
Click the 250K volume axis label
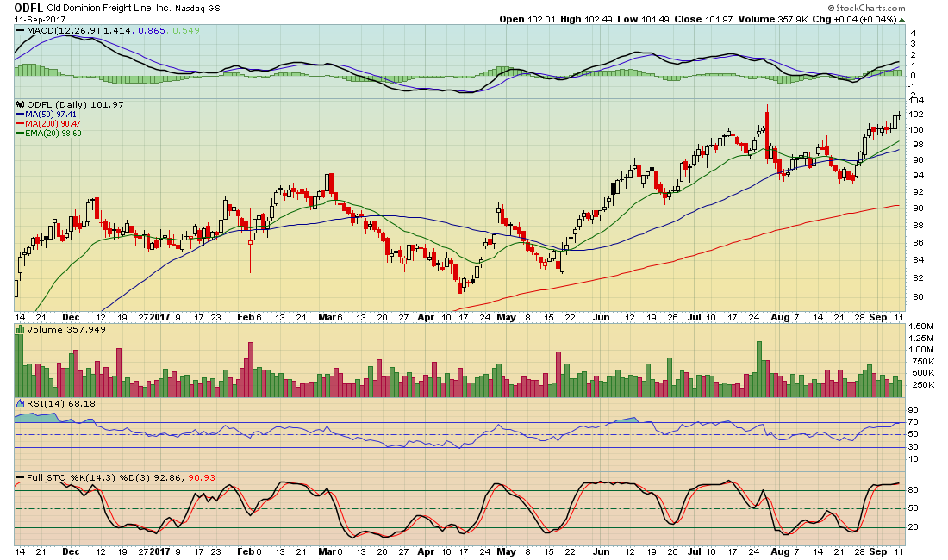coord(921,385)
